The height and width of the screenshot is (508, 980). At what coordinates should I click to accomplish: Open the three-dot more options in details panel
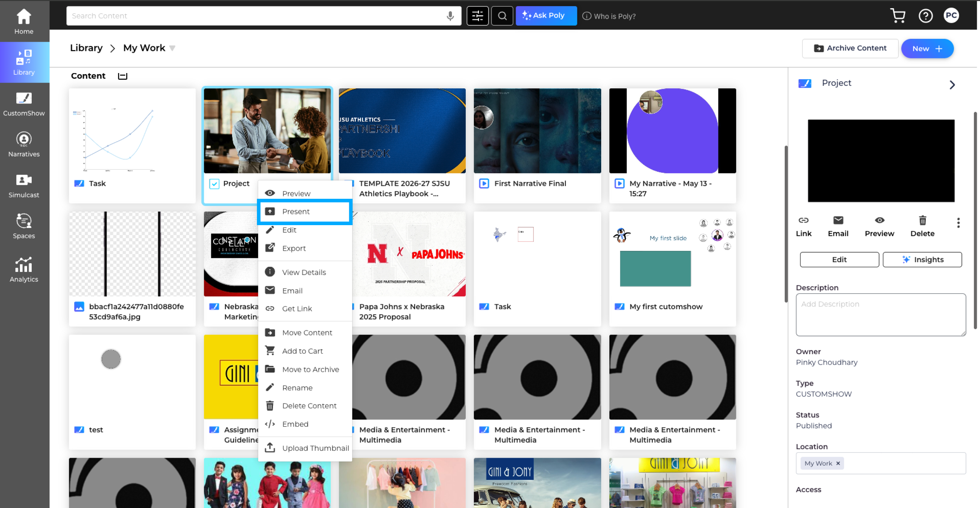pyautogui.click(x=958, y=223)
